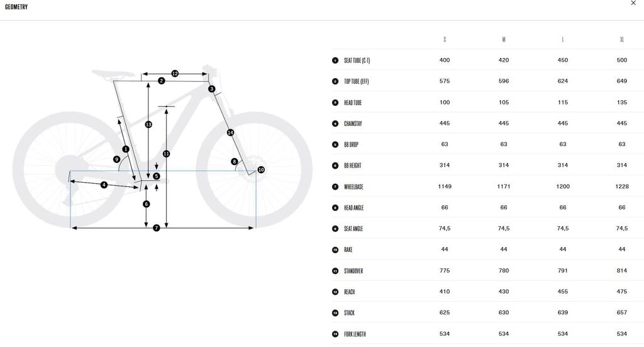Click marker 12 above the bike frame
Screen dimensions: 644x347
[x=175, y=74]
